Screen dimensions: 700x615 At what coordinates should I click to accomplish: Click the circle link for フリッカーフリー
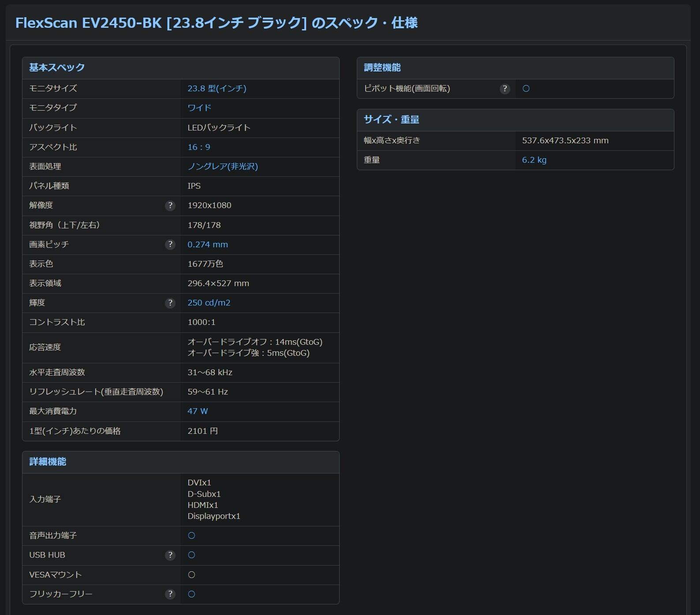[x=191, y=594]
